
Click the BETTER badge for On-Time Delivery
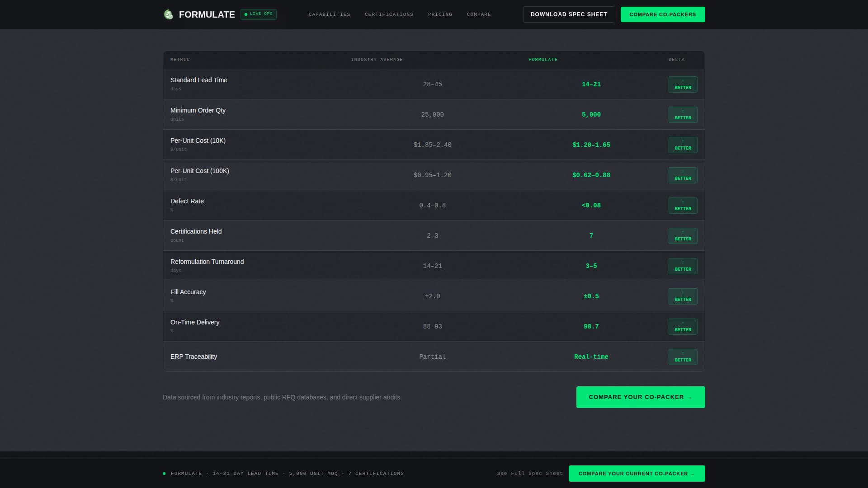683,326
